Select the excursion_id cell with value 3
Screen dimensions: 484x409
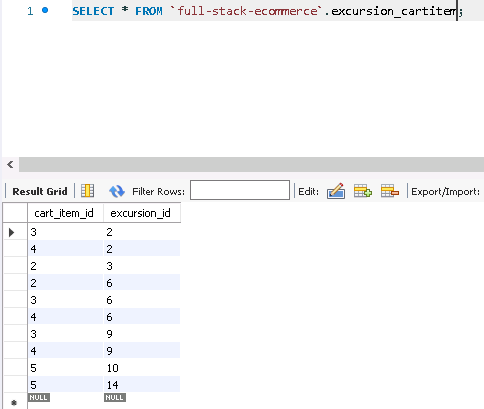[142, 266]
